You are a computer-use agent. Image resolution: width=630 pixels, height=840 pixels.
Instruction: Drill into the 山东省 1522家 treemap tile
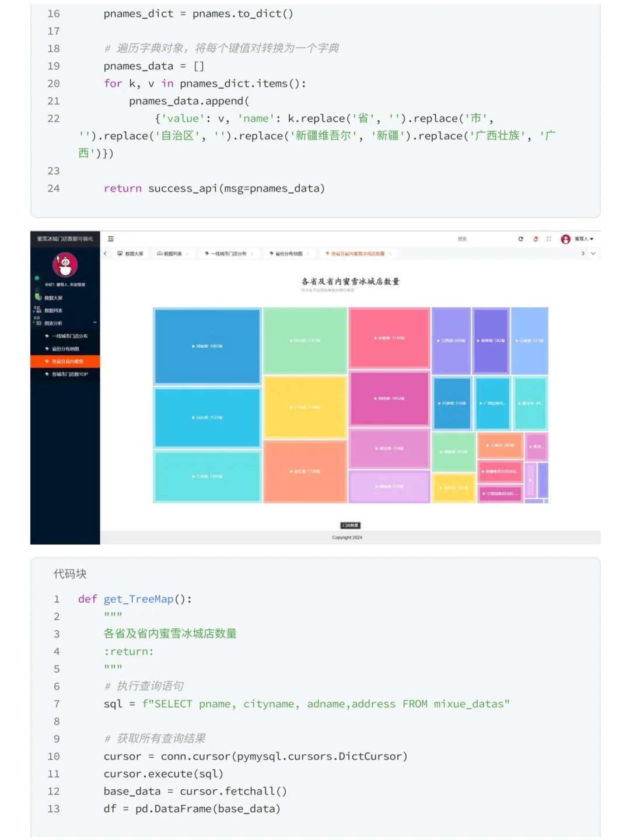[x=207, y=418]
